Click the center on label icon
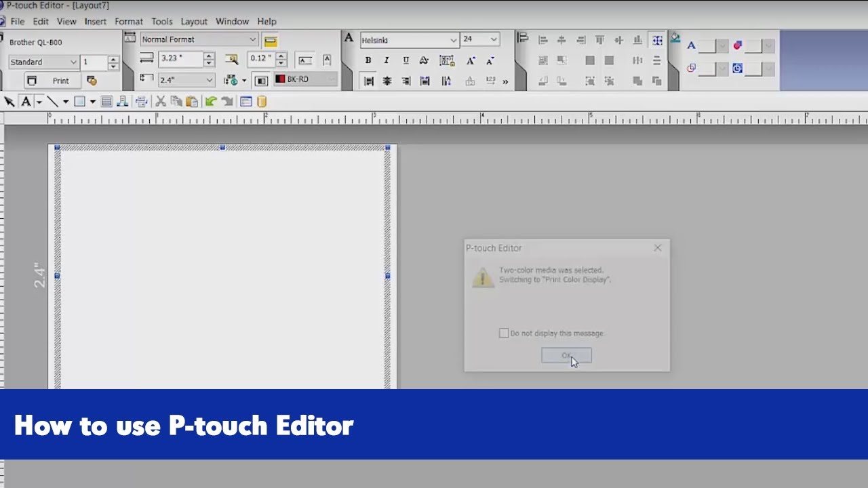868x488 pixels. (x=656, y=41)
